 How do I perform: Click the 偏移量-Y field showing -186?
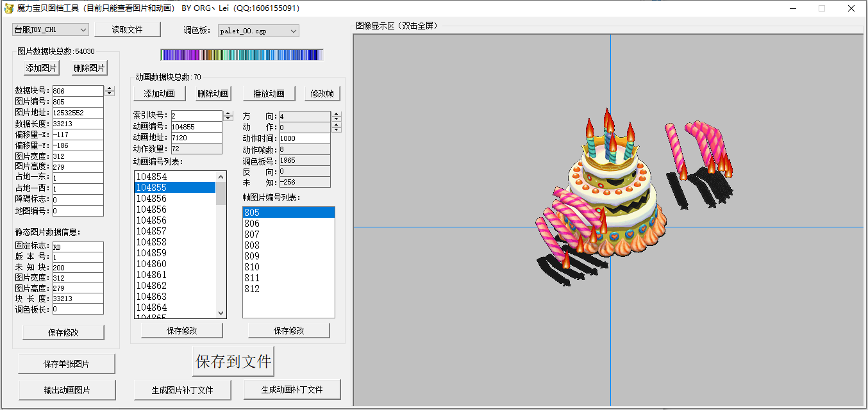[78, 145]
